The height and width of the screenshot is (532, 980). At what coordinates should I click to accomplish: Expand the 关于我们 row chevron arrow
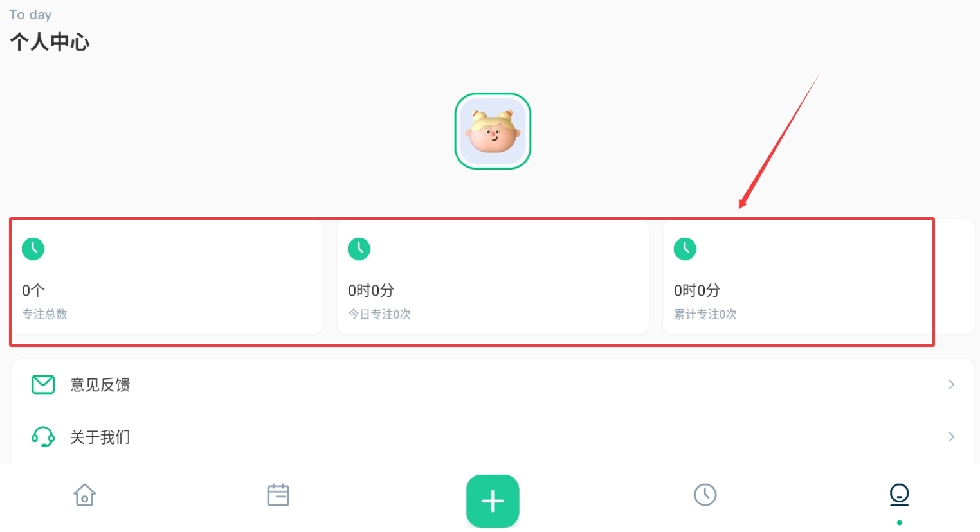click(951, 437)
